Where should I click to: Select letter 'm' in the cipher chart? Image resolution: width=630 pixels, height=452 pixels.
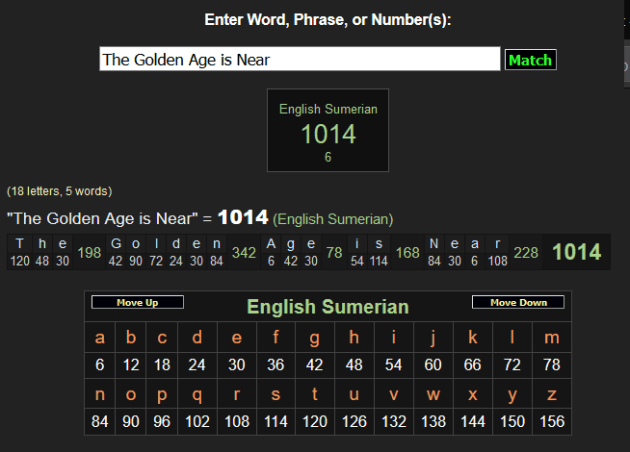point(552,338)
